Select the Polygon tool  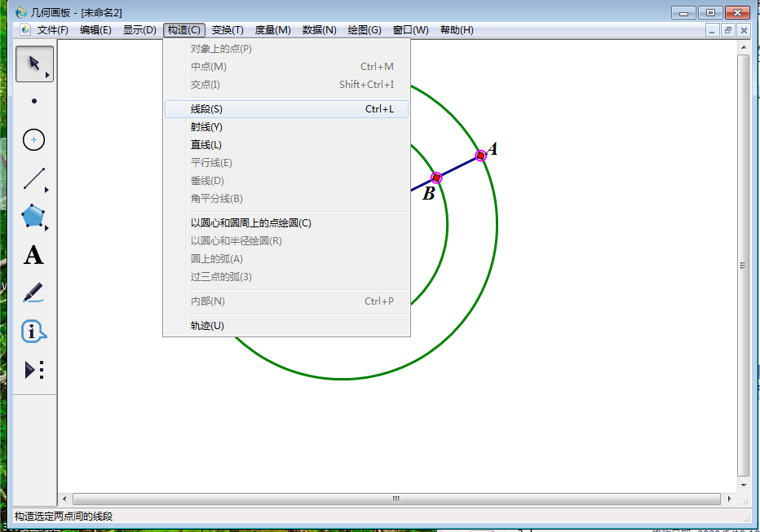click(33, 216)
